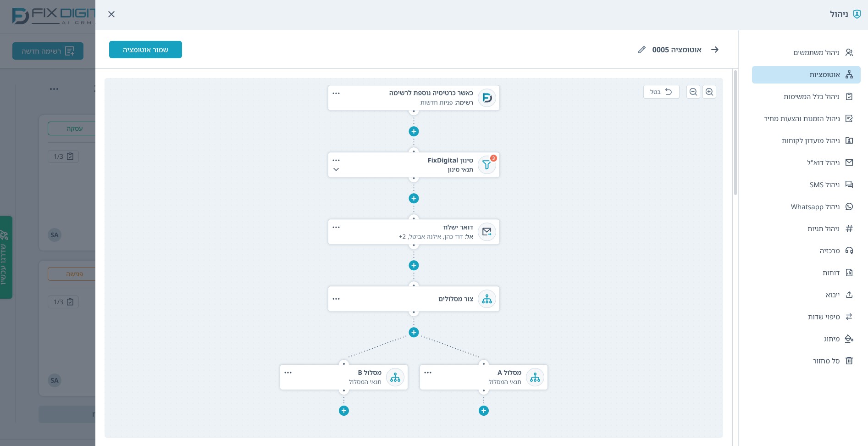
Task: Open ייבוא in the sidebar
Action: click(x=806, y=295)
